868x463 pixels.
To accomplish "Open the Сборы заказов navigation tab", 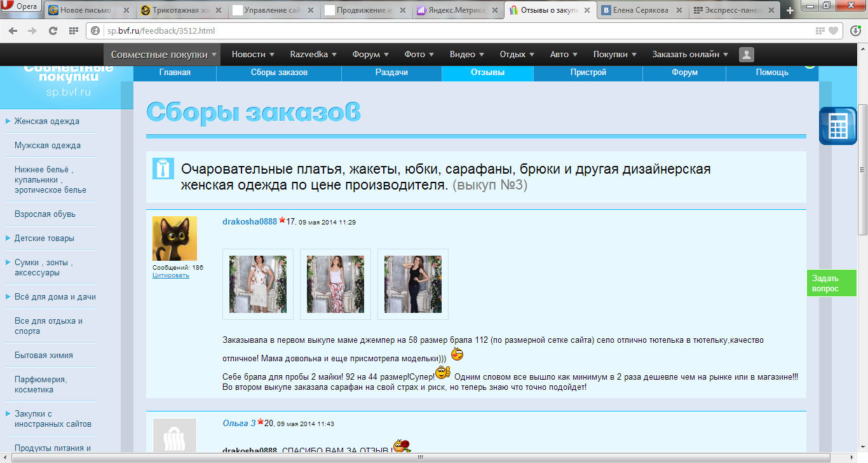I will click(279, 73).
